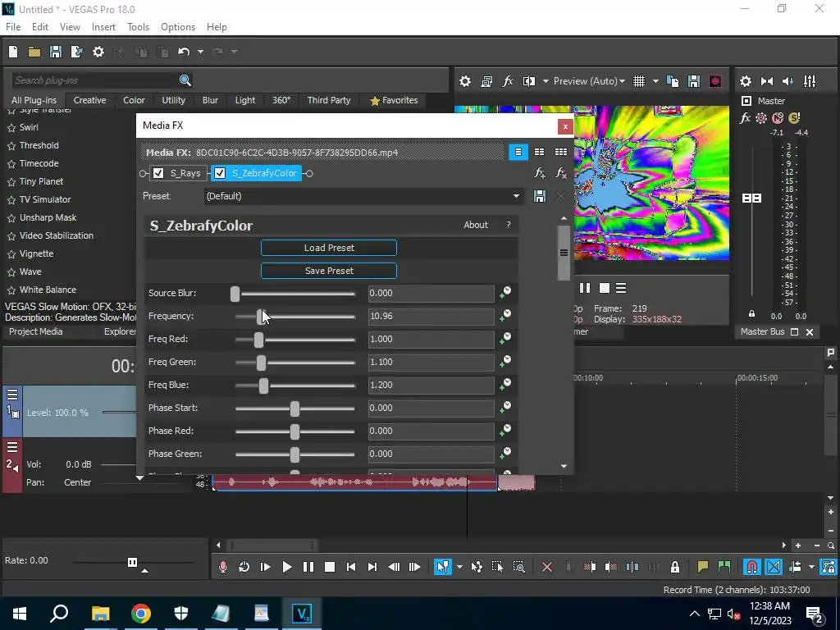Search plug-ins magnifier icon
Image resolution: width=840 pixels, height=630 pixels.
coord(185,80)
